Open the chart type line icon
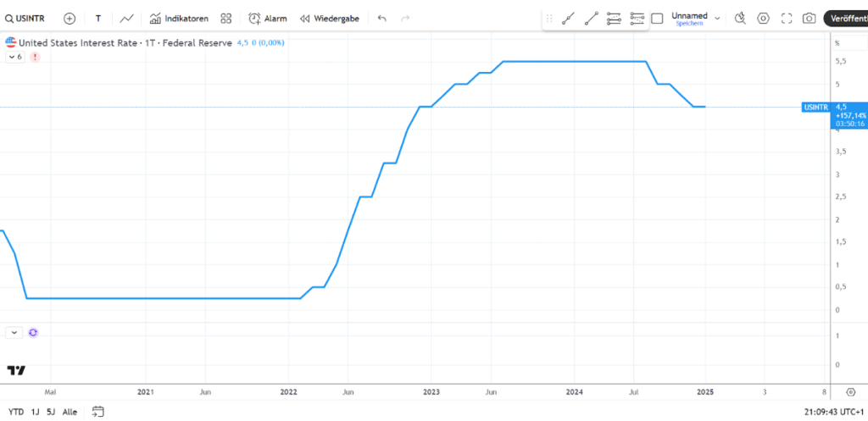Image resolution: width=868 pixels, height=421 pixels. [126, 18]
